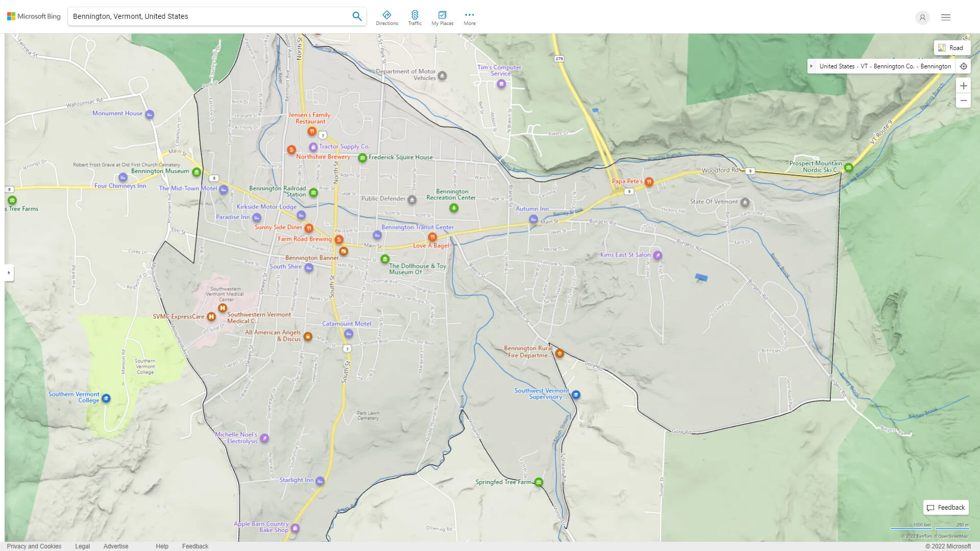Click the locate-me icon near the breadcrumb
Viewport: 980px width, 551px height.
tap(964, 66)
